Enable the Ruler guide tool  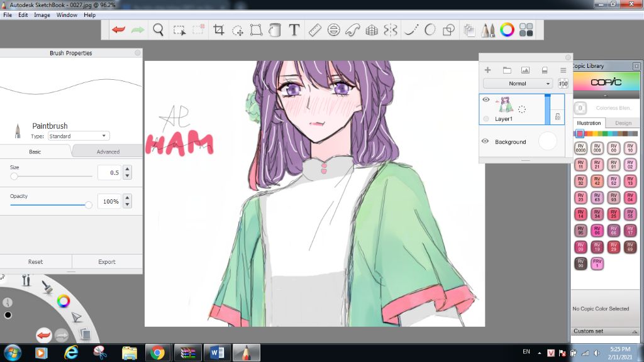314,30
